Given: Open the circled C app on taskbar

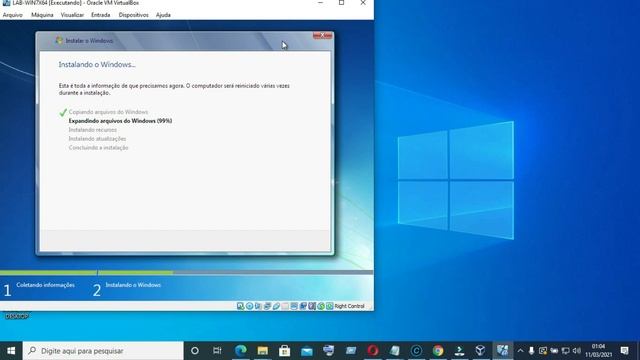Looking at the screenshot, I should (x=416, y=351).
